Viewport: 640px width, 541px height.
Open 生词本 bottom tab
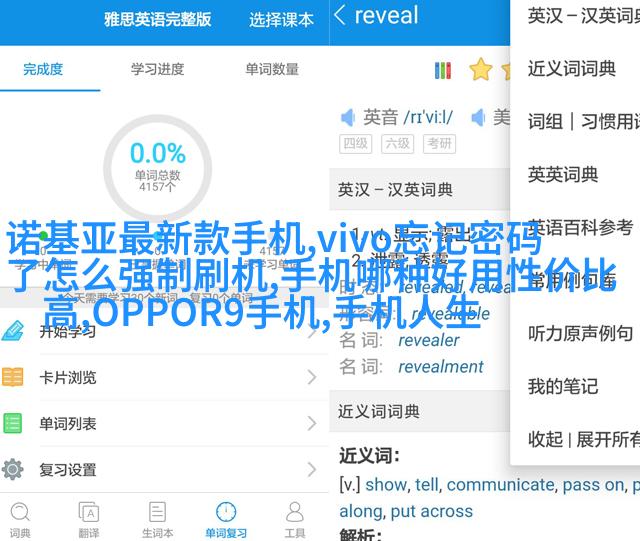(157, 520)
